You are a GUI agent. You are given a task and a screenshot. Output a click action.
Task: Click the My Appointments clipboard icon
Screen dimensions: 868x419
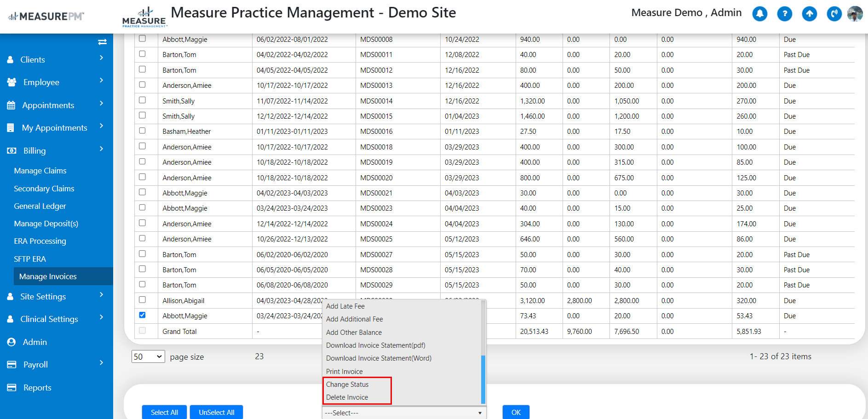[11, 128]
